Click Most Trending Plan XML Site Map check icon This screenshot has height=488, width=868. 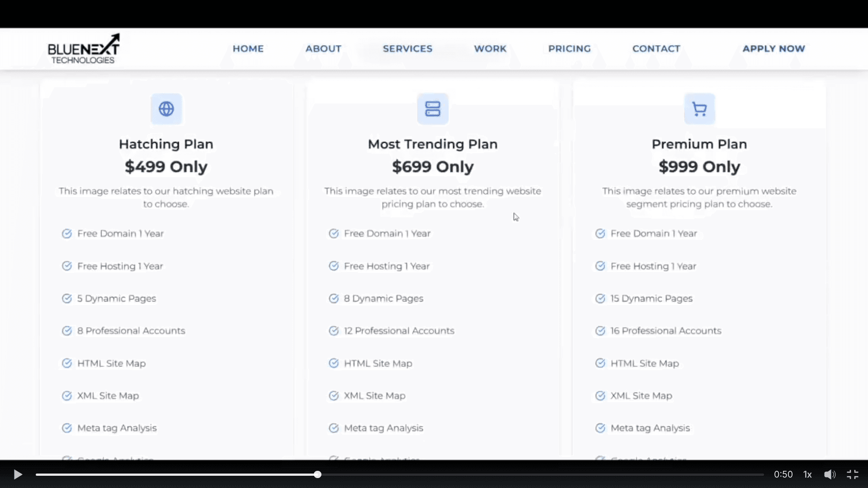pyautogui.click(x=334, y=396)
